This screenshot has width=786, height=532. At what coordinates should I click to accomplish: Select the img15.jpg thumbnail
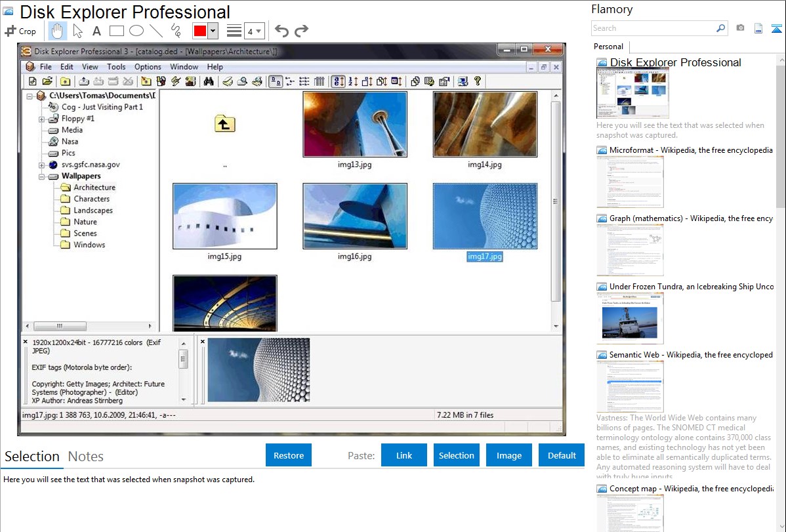[x=224, y=216]
